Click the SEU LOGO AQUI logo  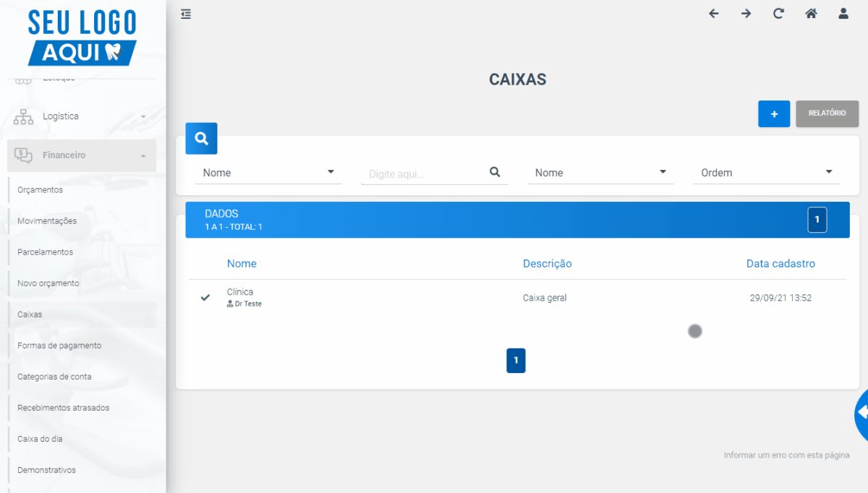coord(82,38)
